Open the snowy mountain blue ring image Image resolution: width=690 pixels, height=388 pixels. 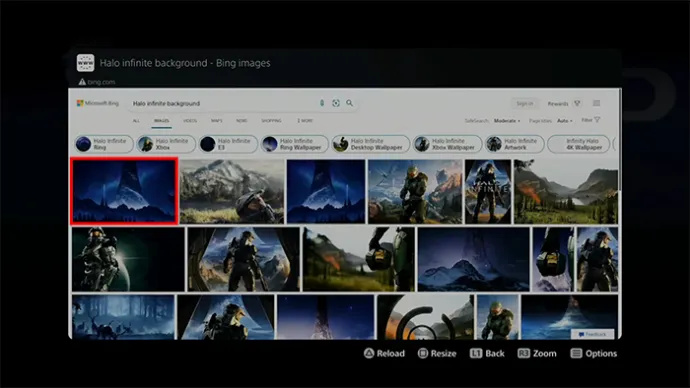pos(473,259)
